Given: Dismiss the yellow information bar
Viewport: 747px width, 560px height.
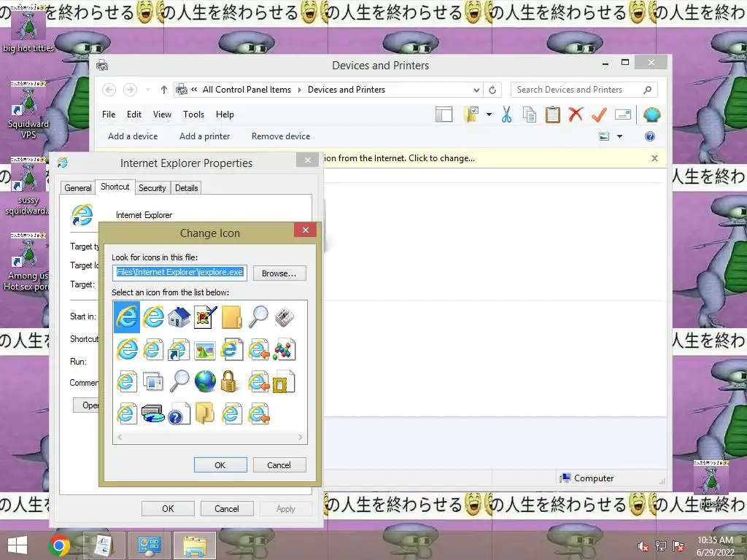Looking at the screenshot, I should [x=654, y=158].
